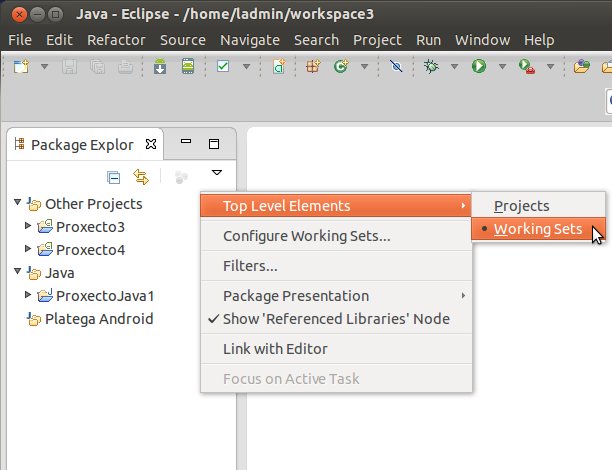Open the Help menu
Viewport: 612px width, 470px height.
[x=539, y=40]
